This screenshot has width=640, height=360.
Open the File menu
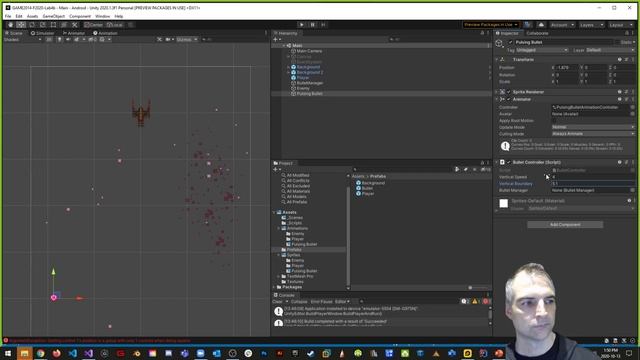tap(8, 16)
